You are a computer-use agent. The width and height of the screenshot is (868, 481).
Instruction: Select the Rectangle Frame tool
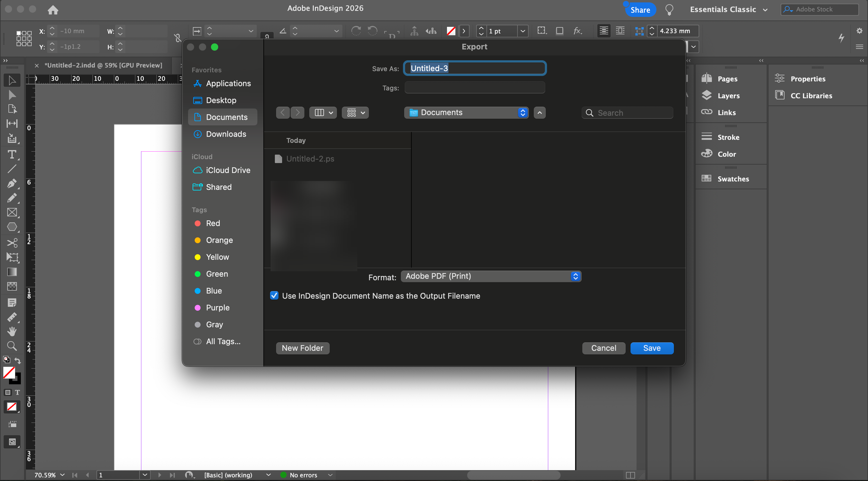pyautogui.click(x=12, y=212)
